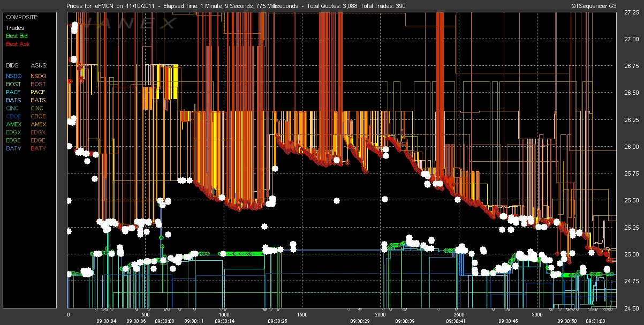
Task: Click the 09:30:50 time label
Action: [x=567, y=321]
